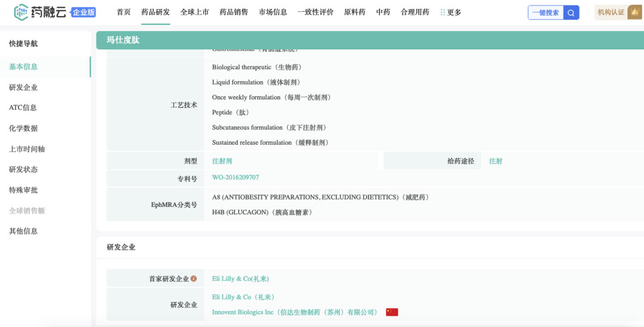Open patent link WO-2016209707

point(236,177)
